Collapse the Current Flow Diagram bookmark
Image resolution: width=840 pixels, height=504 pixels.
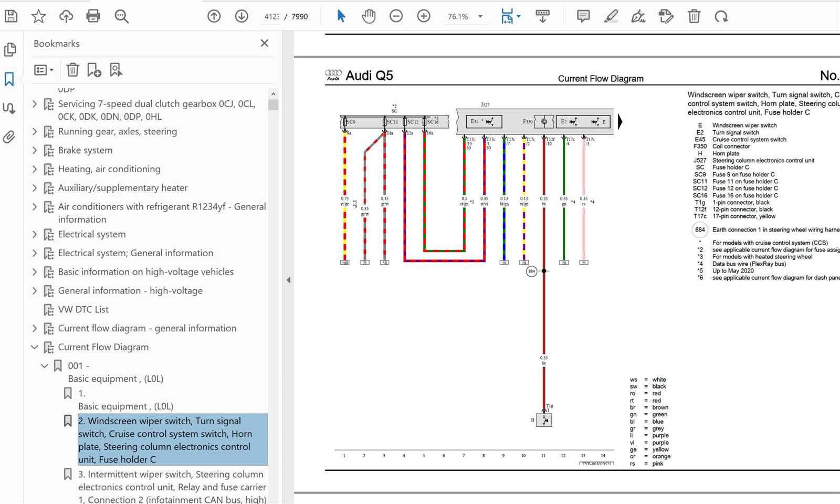[35, 347]
